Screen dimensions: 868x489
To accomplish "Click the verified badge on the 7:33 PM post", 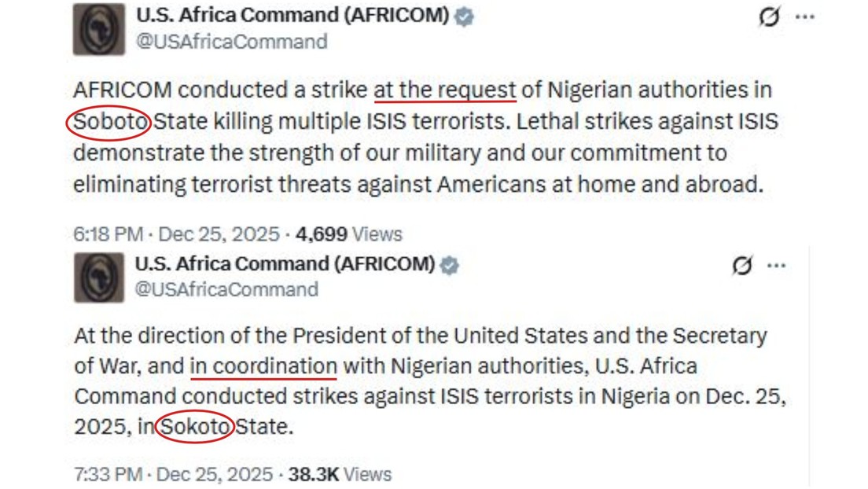I will 449,265.
